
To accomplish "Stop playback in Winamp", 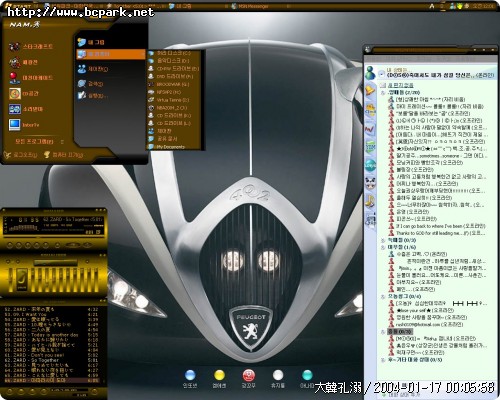I will (x=37, y=245).
